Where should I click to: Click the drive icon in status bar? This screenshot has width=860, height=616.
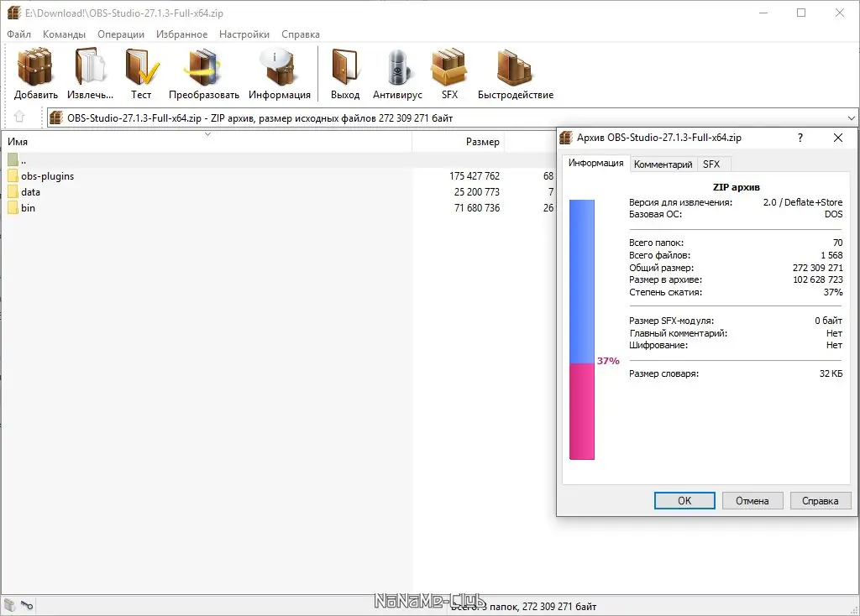[10, 605]
